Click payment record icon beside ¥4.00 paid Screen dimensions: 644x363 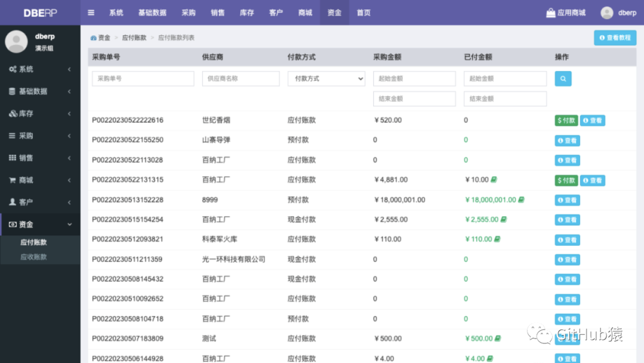490,358
